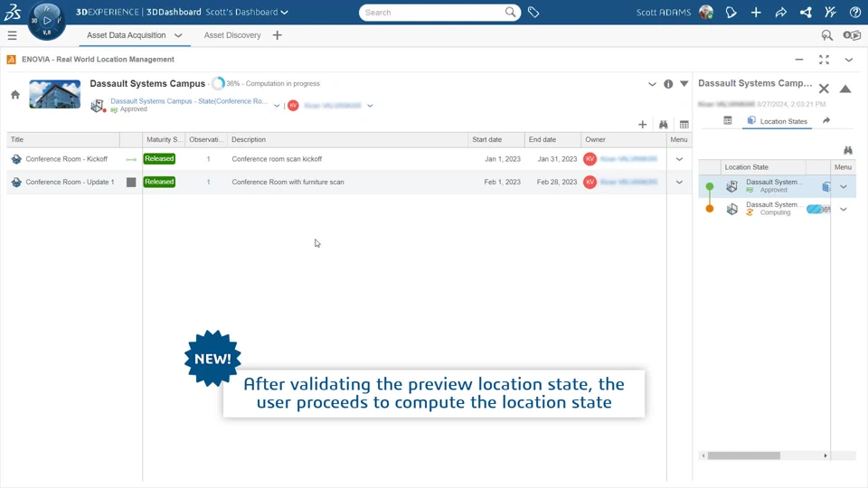The width and height of the screenshot is (868, 488).
Task: Go to home via house icon
Action: (15, 95)
